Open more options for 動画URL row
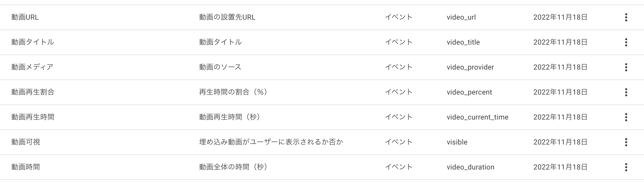This screenshot has width=644, height=183. [x=626, y=17]
